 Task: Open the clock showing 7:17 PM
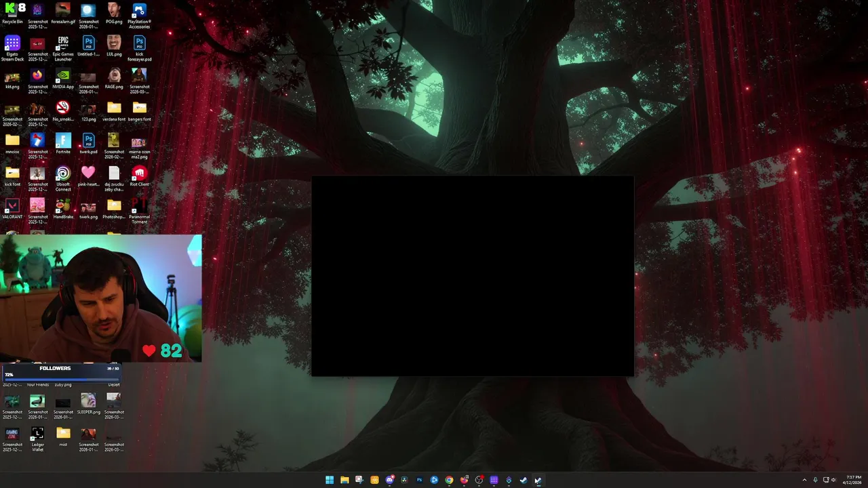(x=852, y=480)
